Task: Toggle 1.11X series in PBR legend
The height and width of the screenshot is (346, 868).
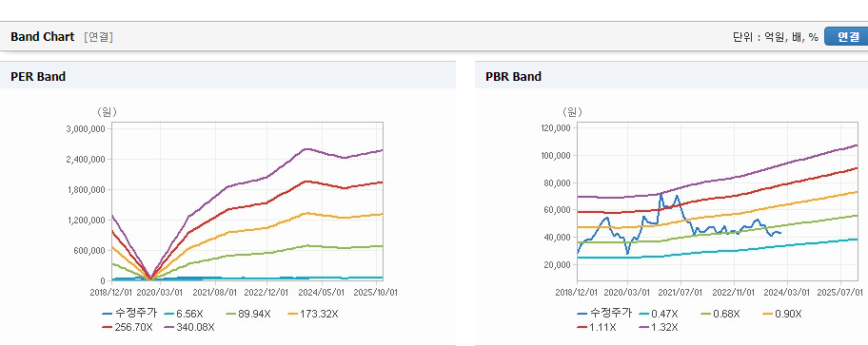Action: tap(596, 327)
